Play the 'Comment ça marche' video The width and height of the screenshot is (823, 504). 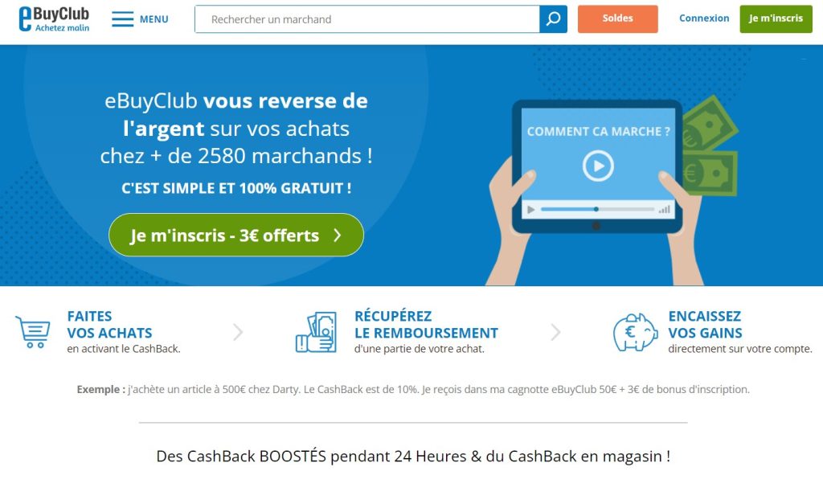tap(598, 166)
